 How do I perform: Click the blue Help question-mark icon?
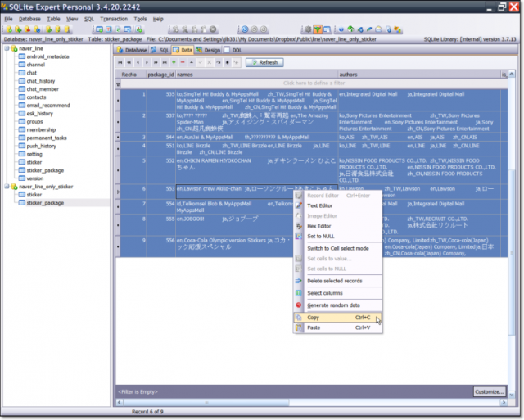(341, 29)
